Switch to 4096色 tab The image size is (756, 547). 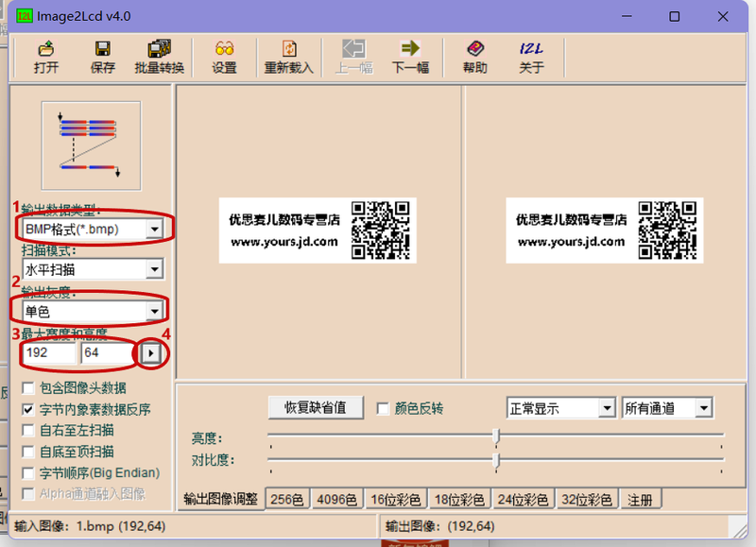337,500
